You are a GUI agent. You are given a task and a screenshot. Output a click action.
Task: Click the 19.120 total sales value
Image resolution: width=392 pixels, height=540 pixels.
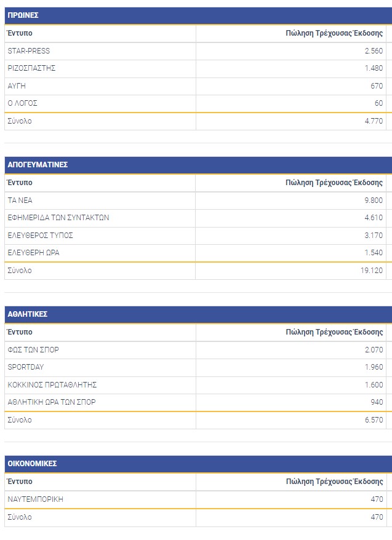click(372, 271)
